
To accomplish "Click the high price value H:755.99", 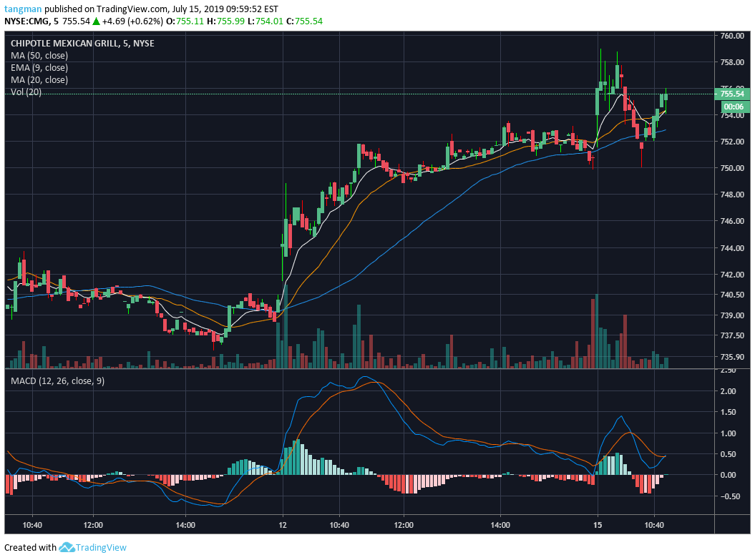I will pyautogui.click(x=226, y=21).
